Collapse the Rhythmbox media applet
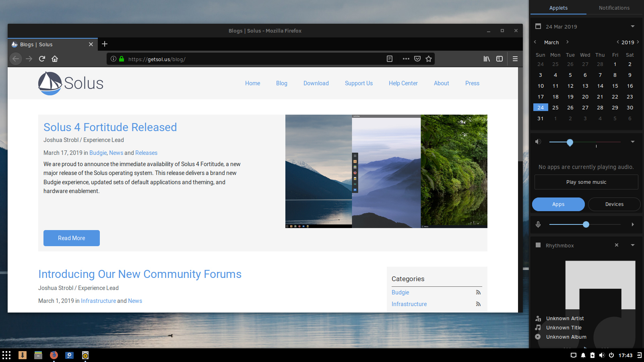644x362 pixels. (633, 245)
